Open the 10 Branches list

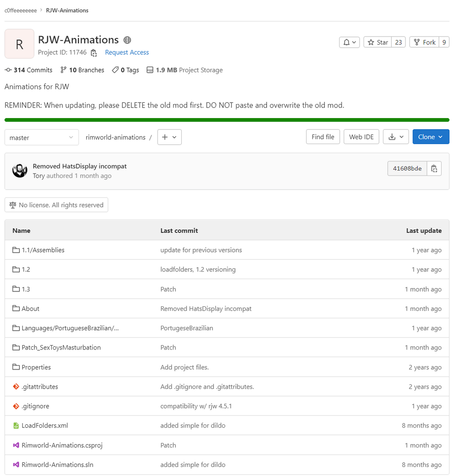coord(83,70)
